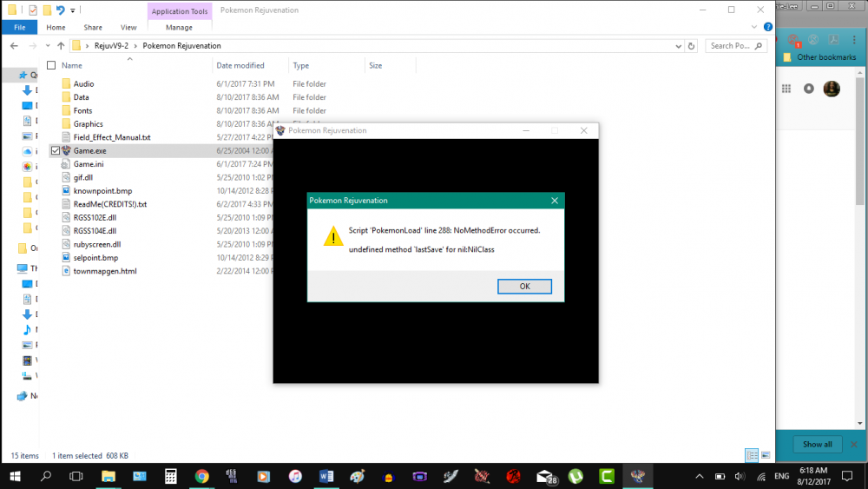Go back with the Explorer back arrow
The height and width of the screenshot is (489, 868).
pos(14,46)
